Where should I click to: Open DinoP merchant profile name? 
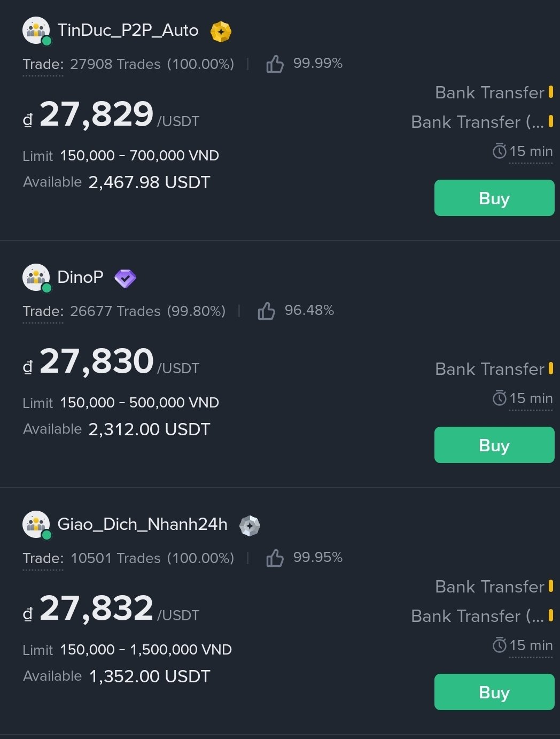click(x=80, y=277)
